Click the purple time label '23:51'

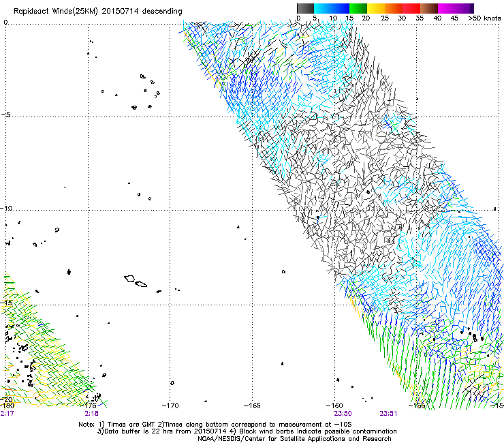(388, 414)
